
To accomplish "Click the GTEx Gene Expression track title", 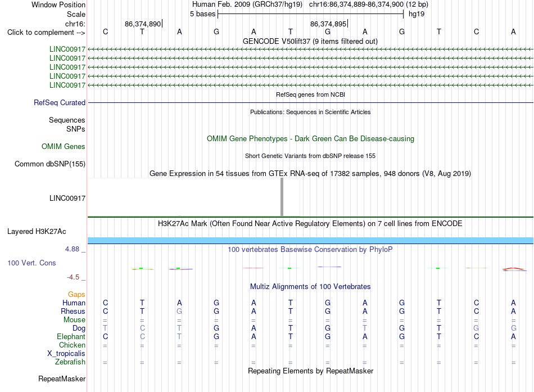I will point(310,173).
